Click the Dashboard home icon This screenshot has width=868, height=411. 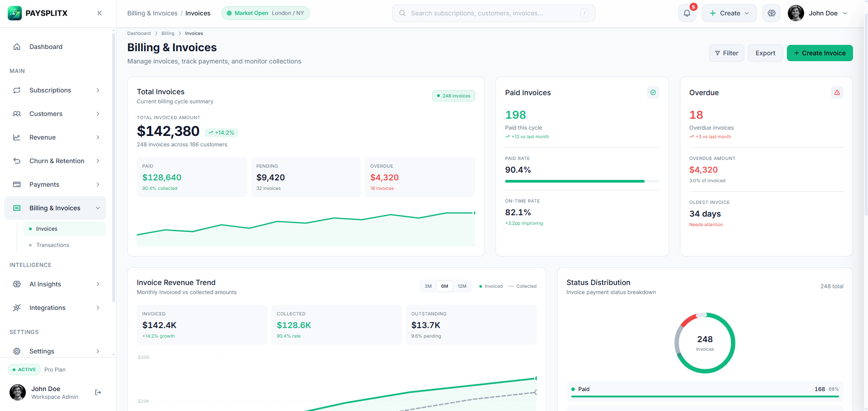(x=17, y=47)
